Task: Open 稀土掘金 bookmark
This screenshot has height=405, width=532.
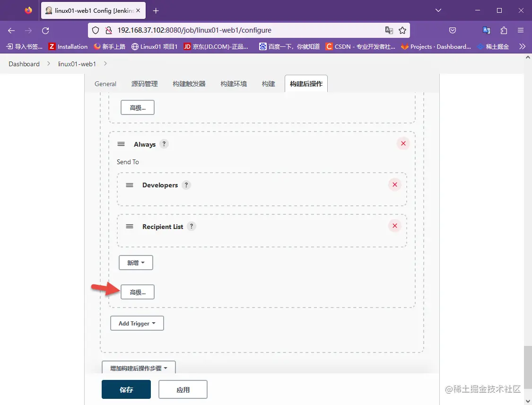Action: pos(493,46)
